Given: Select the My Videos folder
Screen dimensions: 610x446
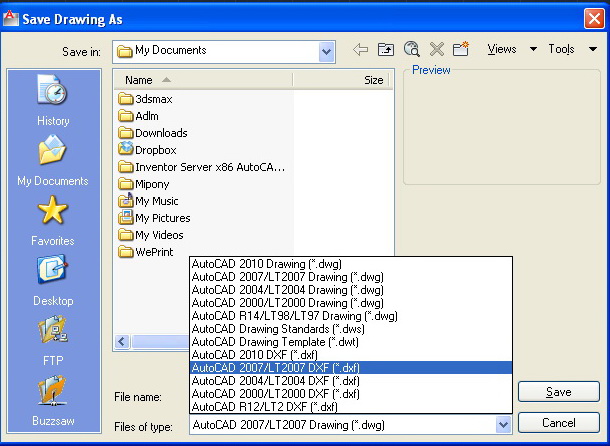Looking at the screenshot, I should click(151, 235).
